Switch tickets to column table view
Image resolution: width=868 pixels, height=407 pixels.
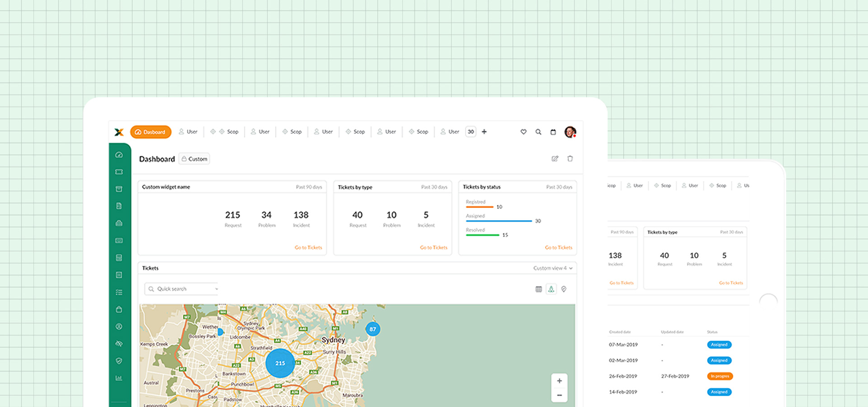point(538,289)
